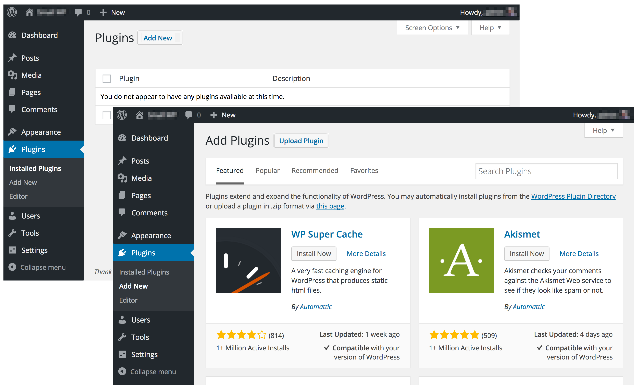
Task: Click home site icon in back window admin bar
Action: point(29,12)
